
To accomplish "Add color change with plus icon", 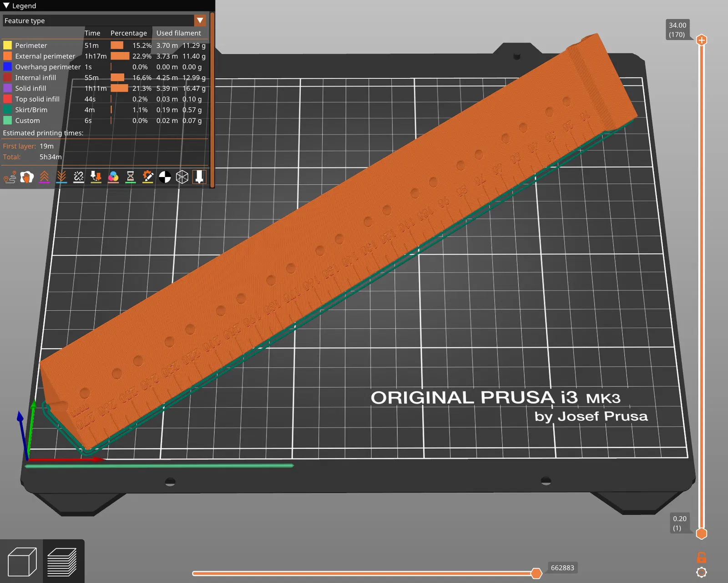I will [x=702, y=40].
